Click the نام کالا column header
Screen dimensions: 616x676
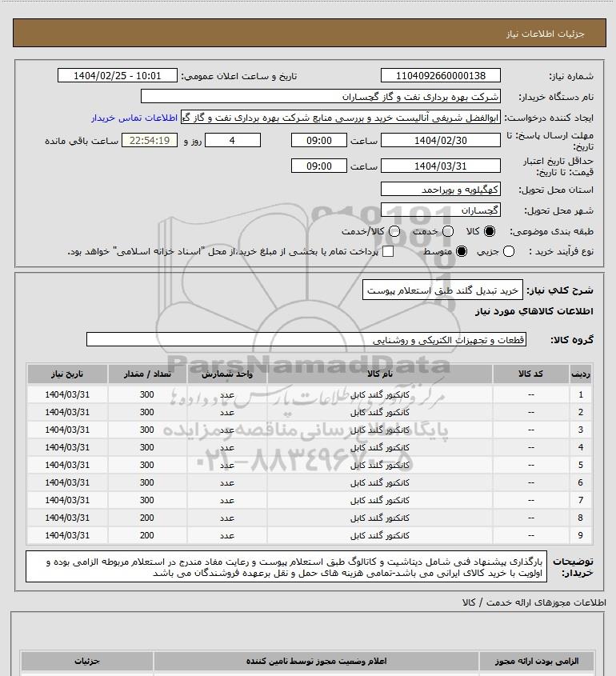click(x=380, y=374)
